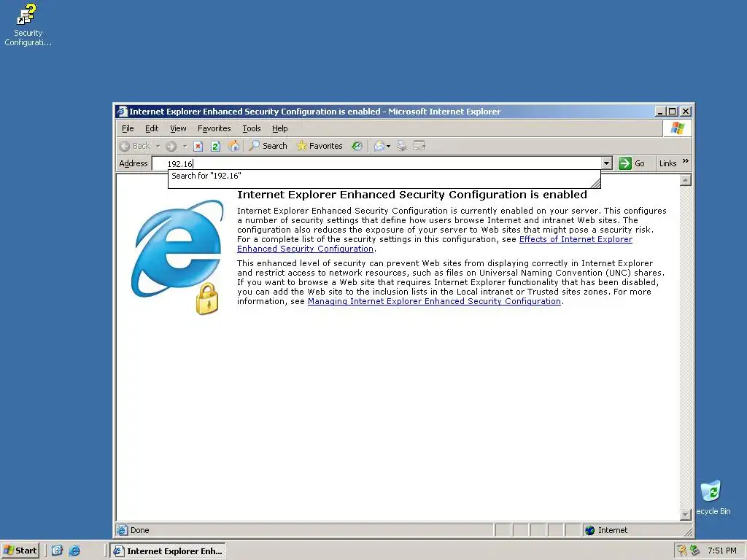Select the Search for "192.16" suggestion
The image size is (747, 560).
[384, 176]
